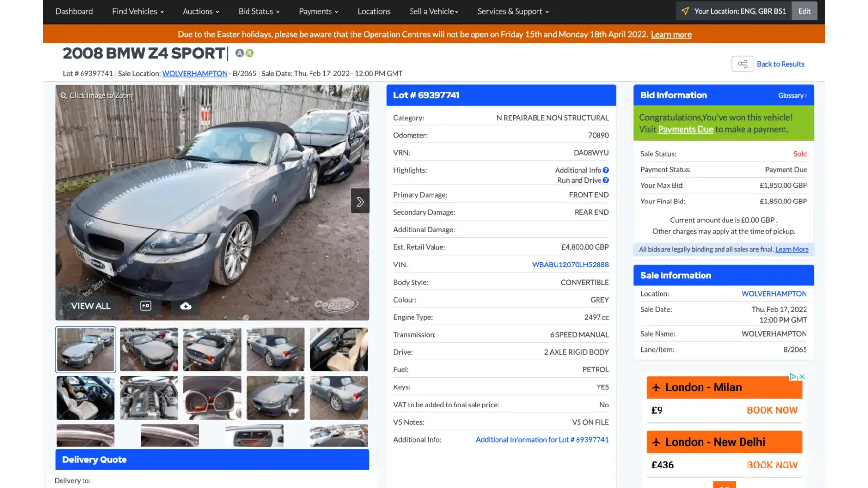Click the body style value CONVERTIBLE
The width and height of the screenshot is (868, 488).
tap(585, 282)
